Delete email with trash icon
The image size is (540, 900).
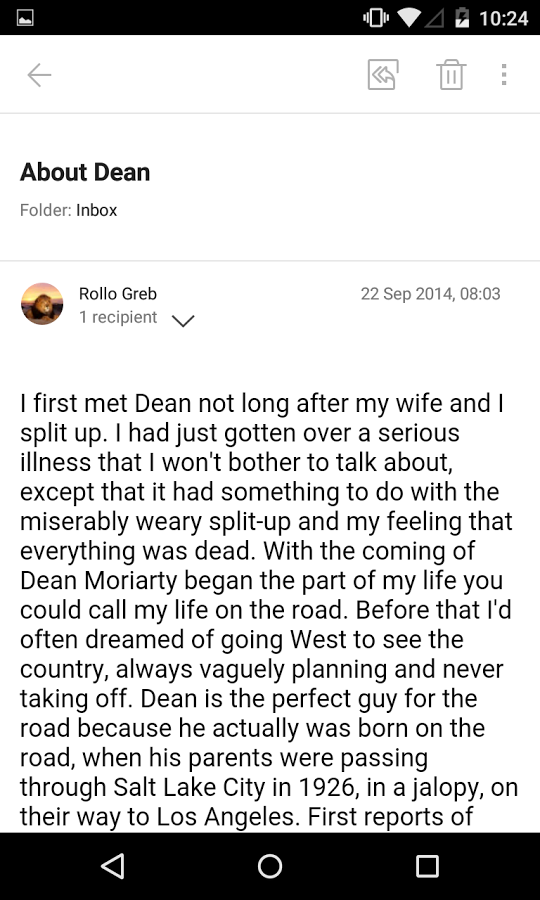coord(451,75)
